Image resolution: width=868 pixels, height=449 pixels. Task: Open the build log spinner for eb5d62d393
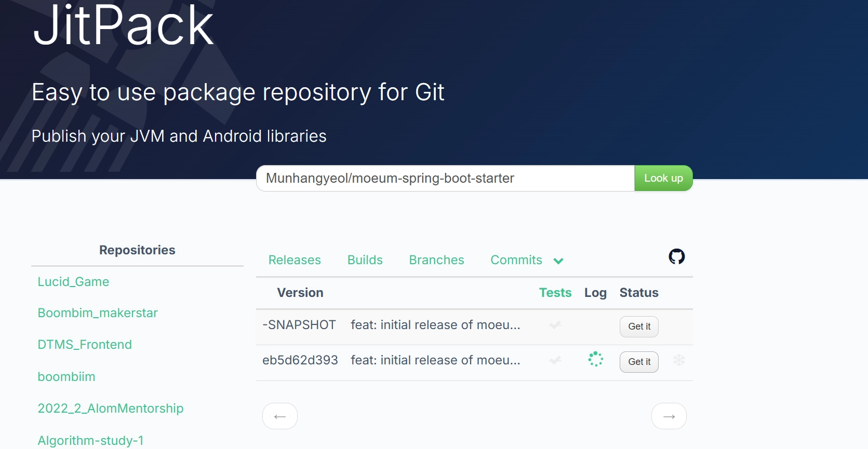(x=595, y=359)
